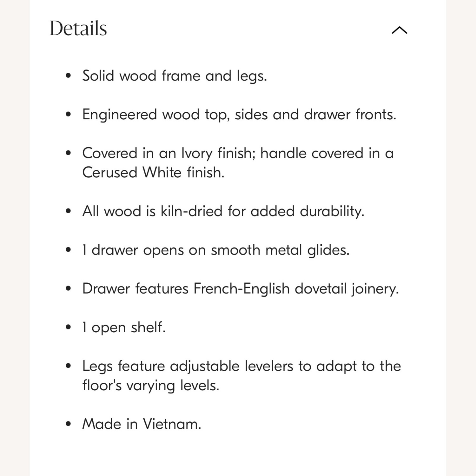Image resolution: width=476 pixels, height=476 pixels.
Task: Click the bullet dot before "1 drawer opens"
Action: tap(68, 250)
